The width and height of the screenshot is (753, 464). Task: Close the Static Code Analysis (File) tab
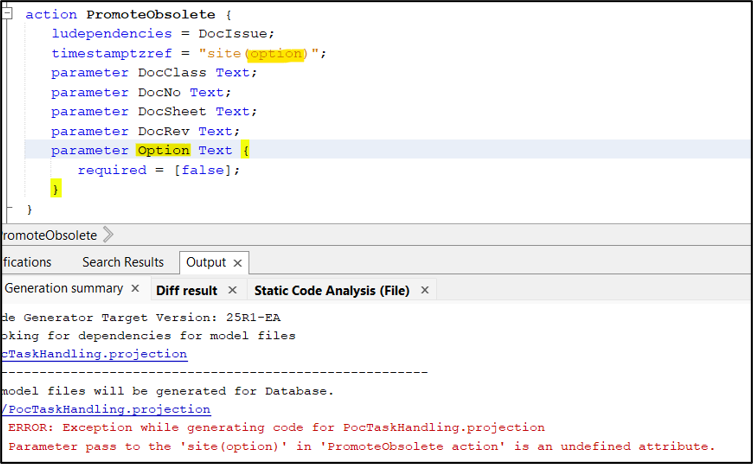click(x=425, y=290)
